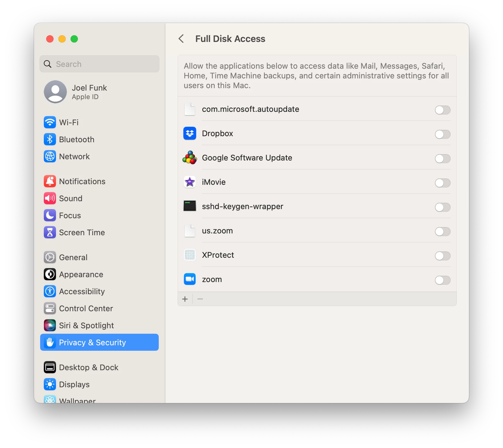The image size is (503, 448).
Task: Click the Focus moon icon
Action: (x=50, y=215)
